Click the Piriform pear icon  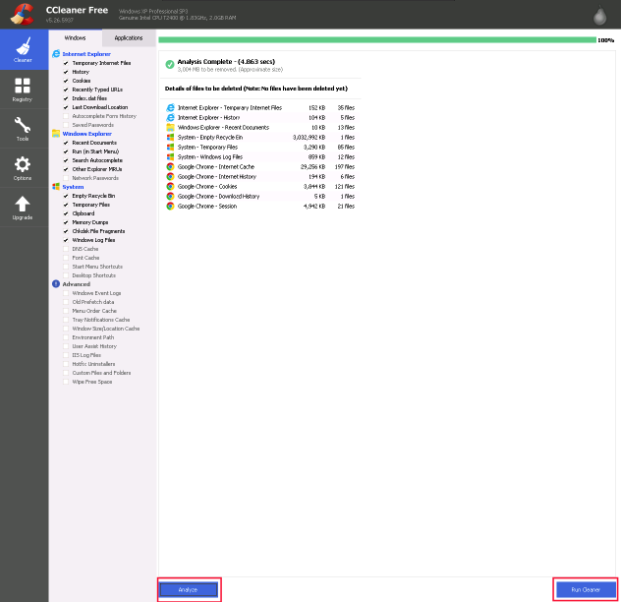pos(600,16)
